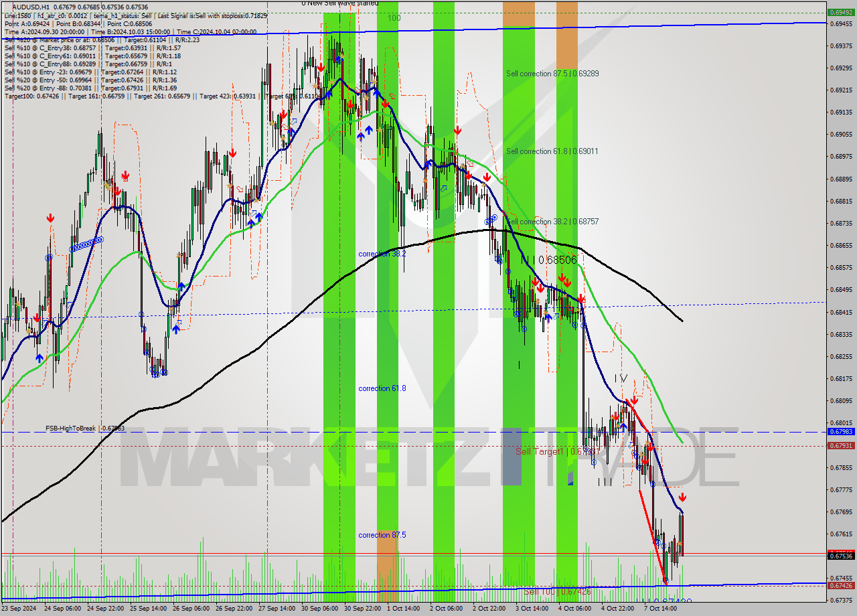Click 0.68175 on the price scale

tap(841, 378)
